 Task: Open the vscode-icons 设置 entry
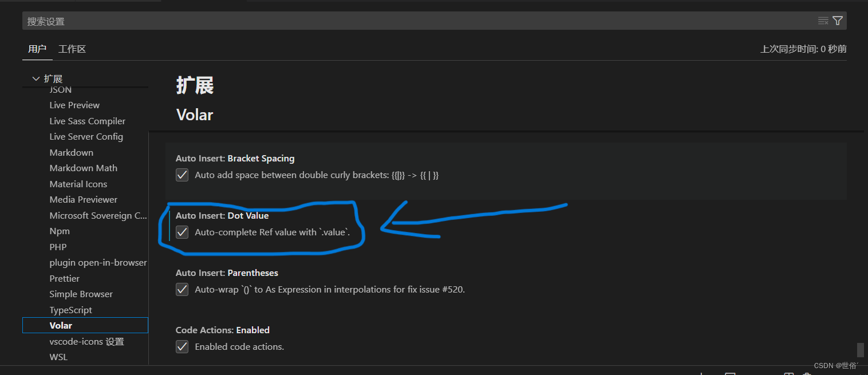point(86,341)
